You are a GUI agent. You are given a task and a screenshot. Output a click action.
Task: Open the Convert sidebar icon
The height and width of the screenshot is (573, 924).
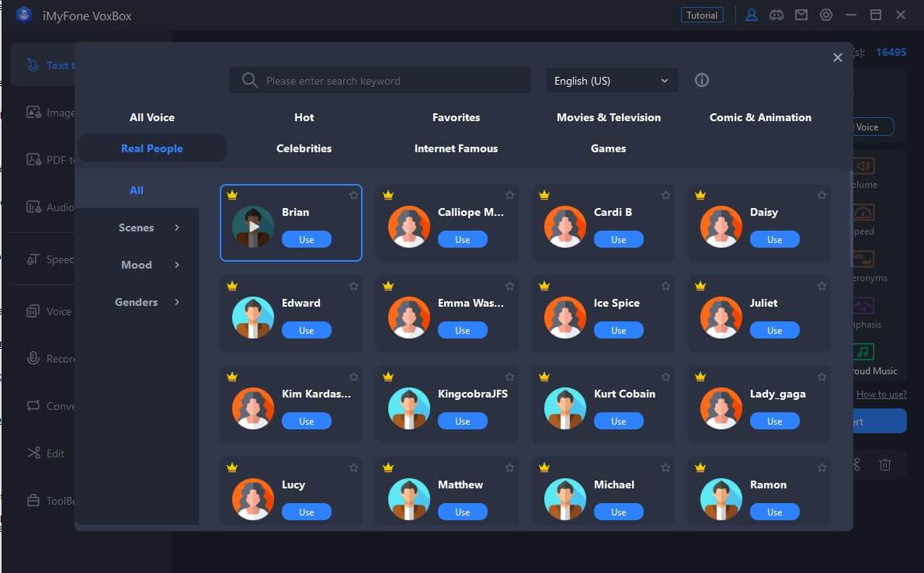(33, 405)
